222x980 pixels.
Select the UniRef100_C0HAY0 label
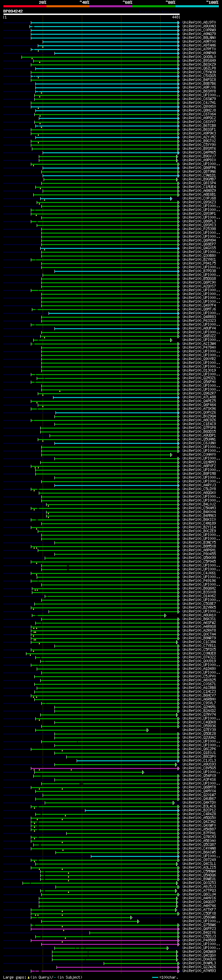(x=199, y=455)
